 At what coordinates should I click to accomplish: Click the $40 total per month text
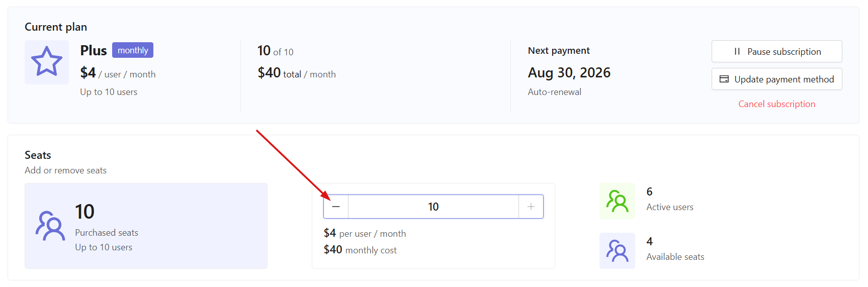[297, 73]
